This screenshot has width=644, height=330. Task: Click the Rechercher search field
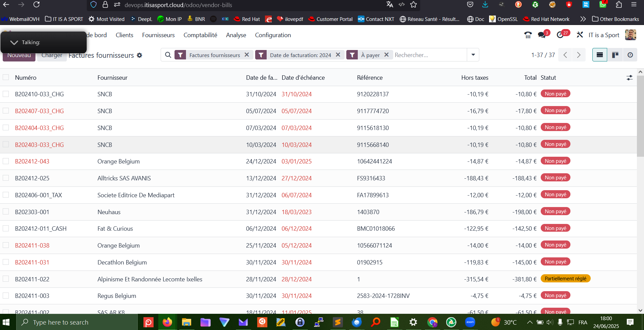429,55
